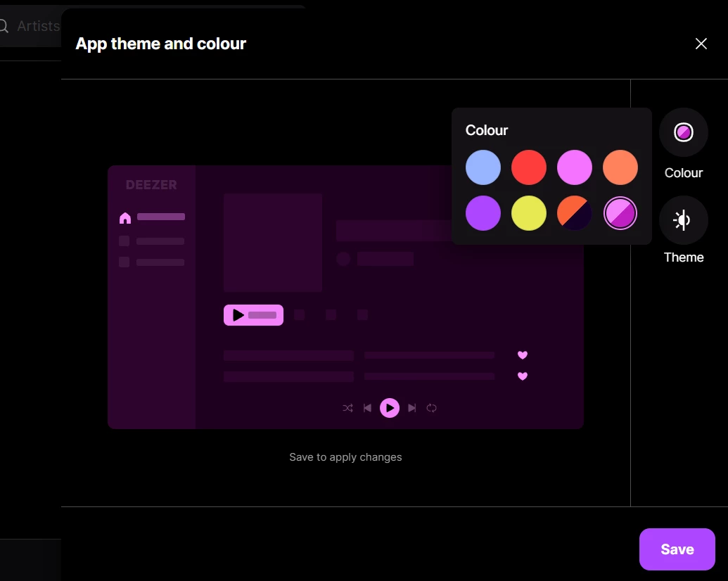Screen dimensions: 728x581
Task: Close the App theme and colour dialog
Action: (x=701, y=44)
